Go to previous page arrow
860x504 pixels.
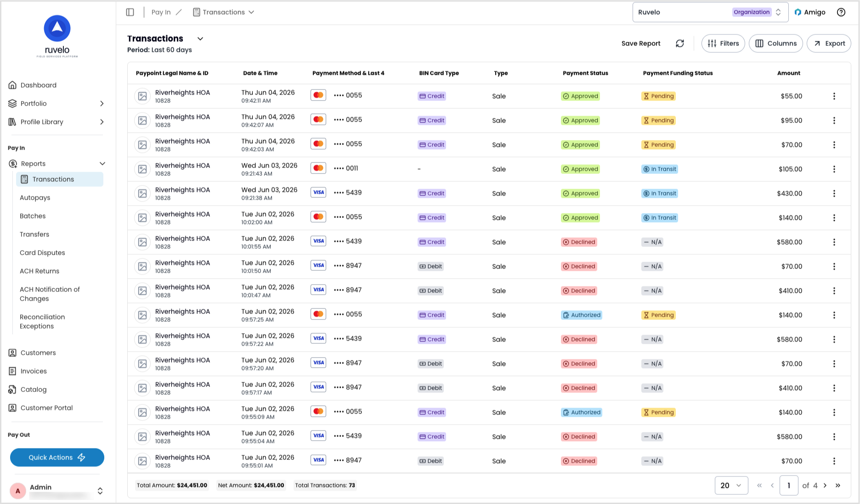772,486
